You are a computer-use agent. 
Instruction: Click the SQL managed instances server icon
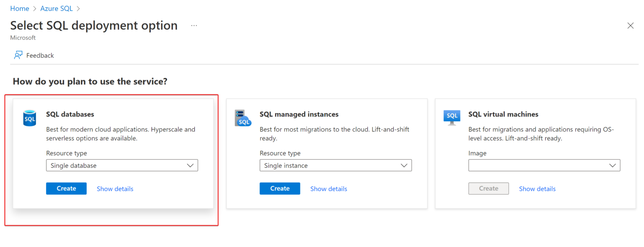[x=243, y=118]
